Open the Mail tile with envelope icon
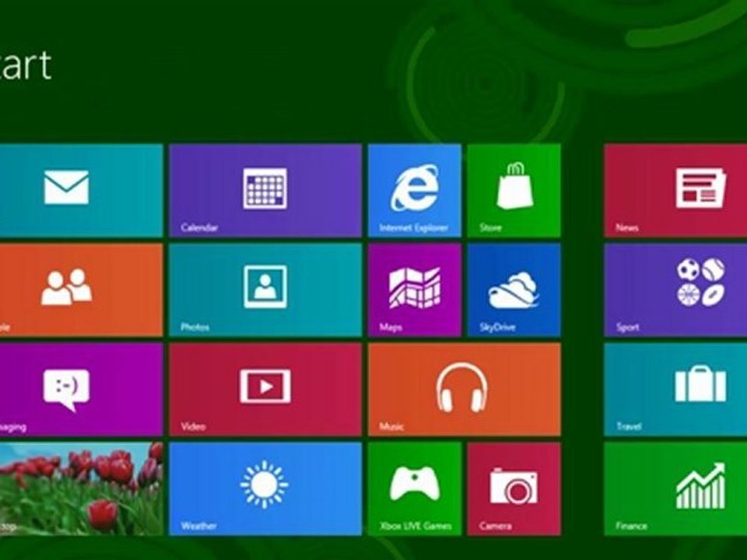Viewport: 747px width, 560px height. click(81, 191)
